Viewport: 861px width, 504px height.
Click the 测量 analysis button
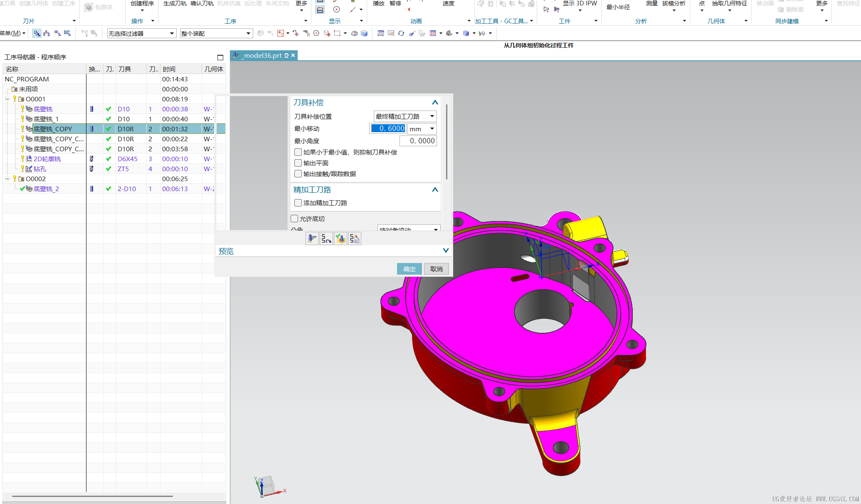coord(651,3)
